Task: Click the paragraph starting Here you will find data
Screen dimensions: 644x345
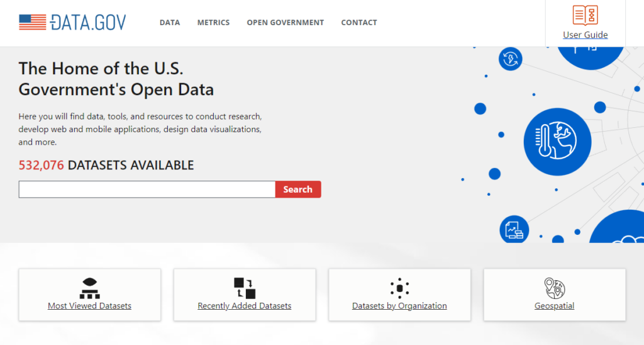Action: coord(140,129)
